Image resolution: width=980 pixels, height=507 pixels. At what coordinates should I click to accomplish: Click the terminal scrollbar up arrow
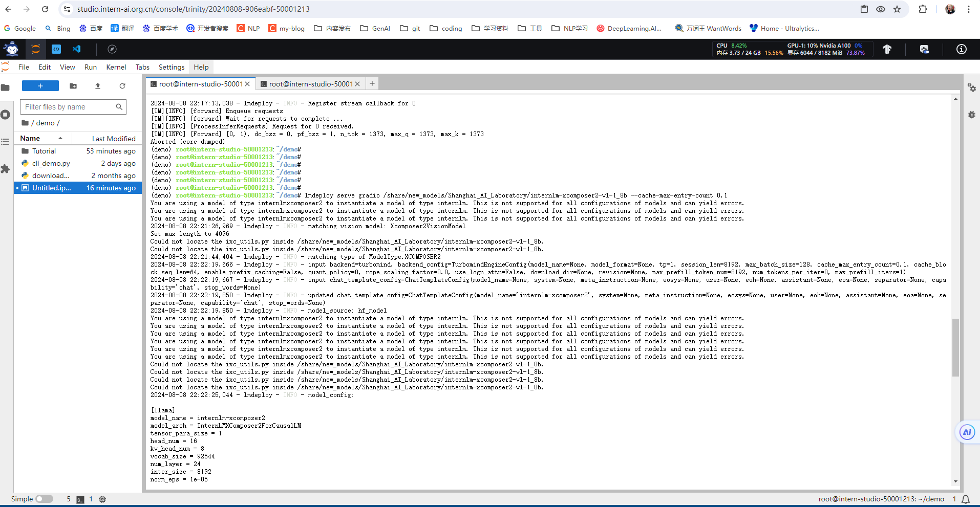tap(955, 99)
